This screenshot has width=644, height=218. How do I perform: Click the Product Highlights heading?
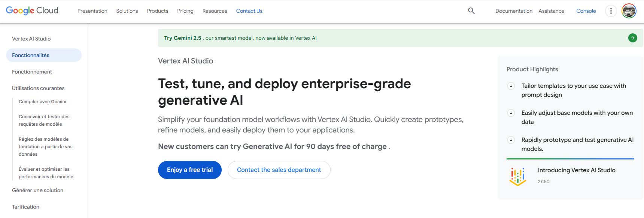tap(532, 69)
